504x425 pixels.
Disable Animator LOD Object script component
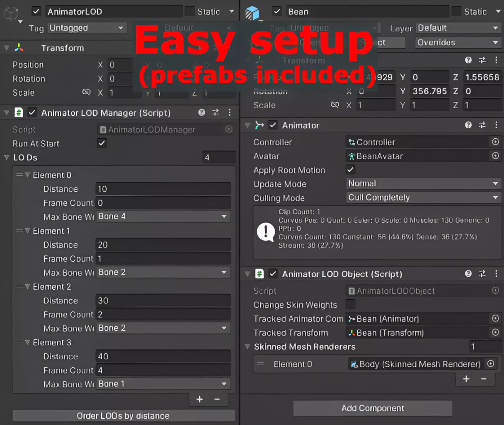click(273, 274)
